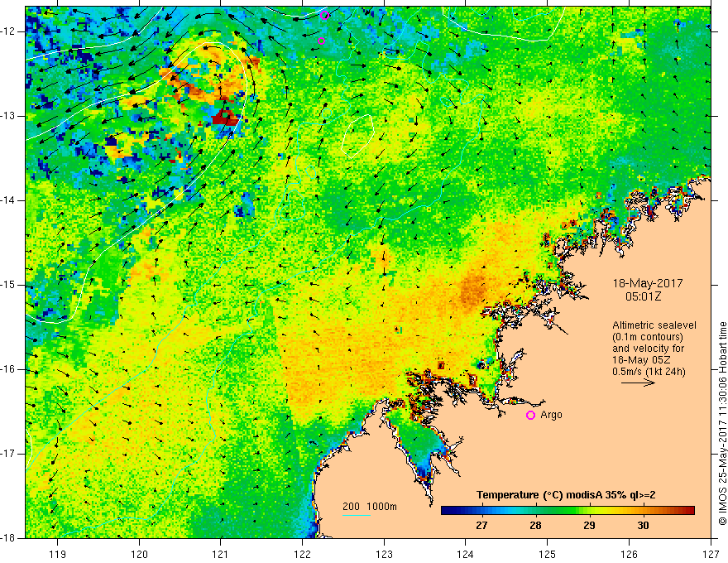Viewport: 728px width, 563px height.
Task: Click the latitude axis label '-13'
Action: [x=8, y=116]
